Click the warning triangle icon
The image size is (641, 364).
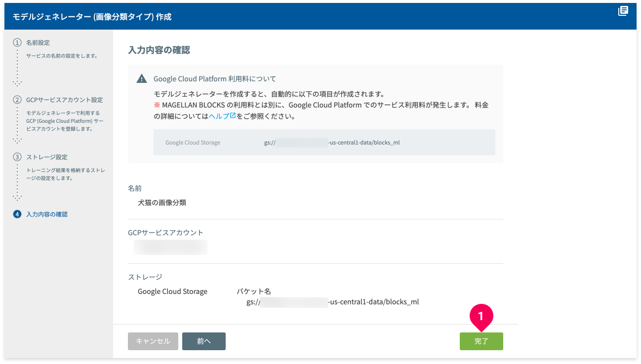tap(142, 79)
